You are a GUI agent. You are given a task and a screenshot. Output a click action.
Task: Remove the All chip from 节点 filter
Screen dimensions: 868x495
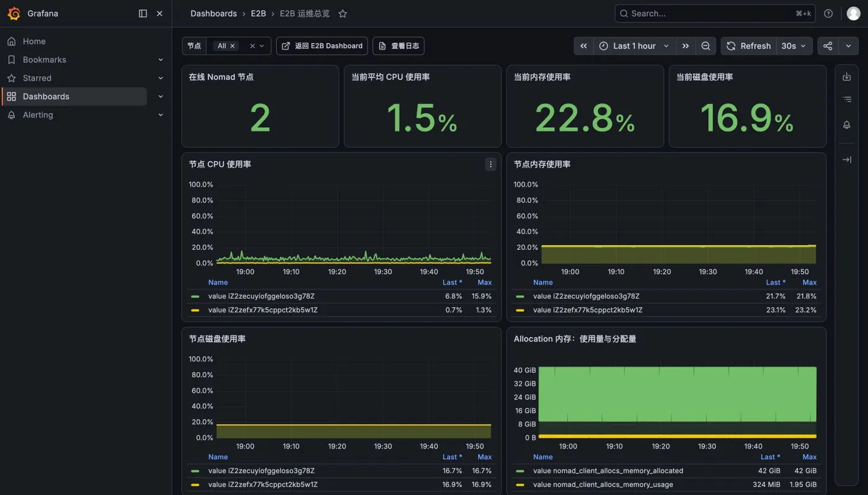click(233, 46)
